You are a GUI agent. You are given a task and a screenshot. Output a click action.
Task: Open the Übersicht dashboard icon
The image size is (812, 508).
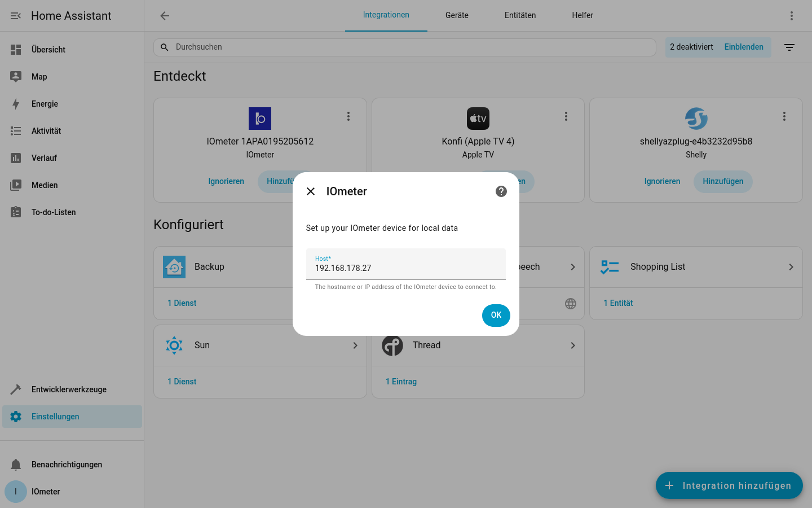tap(16, 50)
